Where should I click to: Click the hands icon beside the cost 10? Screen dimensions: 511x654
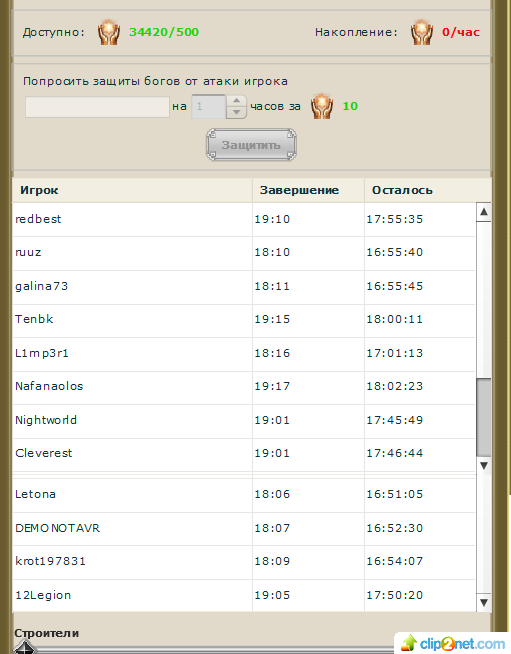click(x=322, y=106)
